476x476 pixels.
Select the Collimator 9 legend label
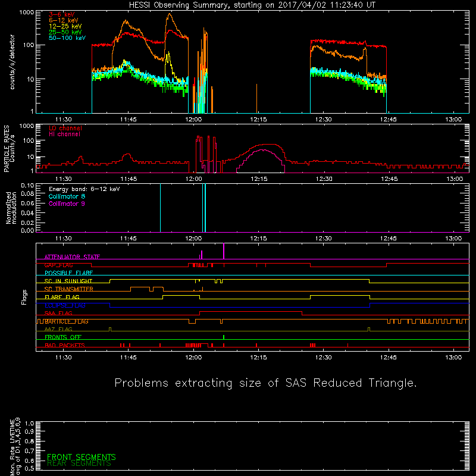[67, 203]
